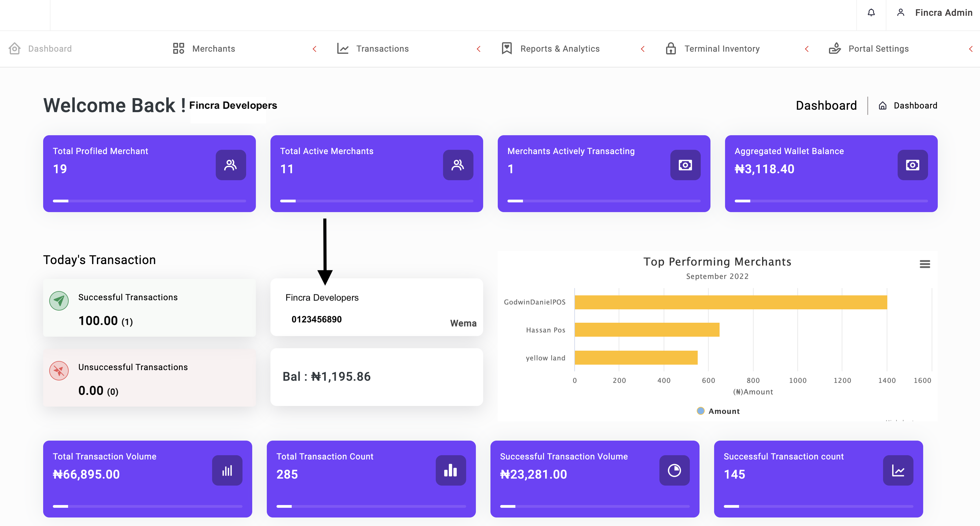The image size is (980, 526).
Task: Click the 100.00 successful transactions amount
Action: [x=98, y=321]
